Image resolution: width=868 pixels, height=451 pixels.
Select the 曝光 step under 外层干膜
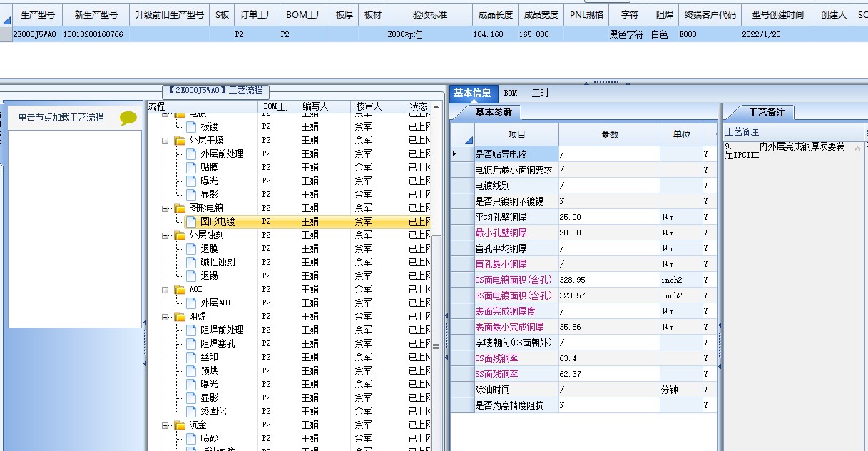point(209,181)
